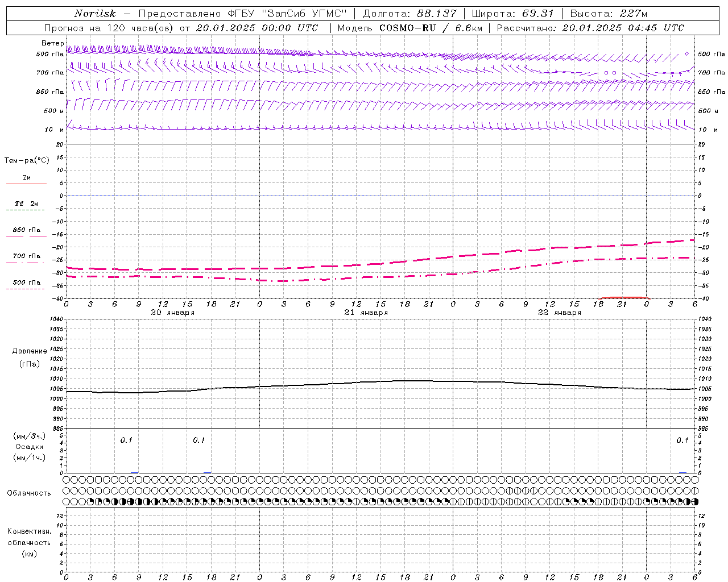The width and height of the screenshot is (728, 582).
Task: Click the '(км)' unit under convective cloudiness
Action: pos(29,554)
